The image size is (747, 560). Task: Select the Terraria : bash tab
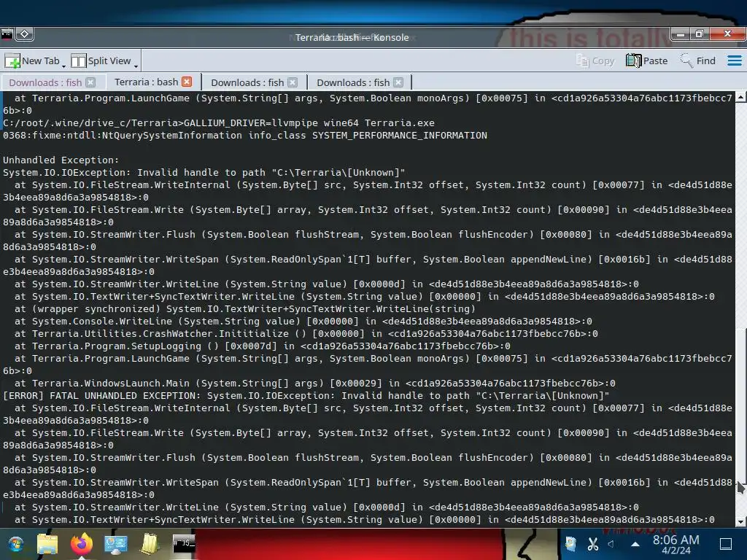146,82
